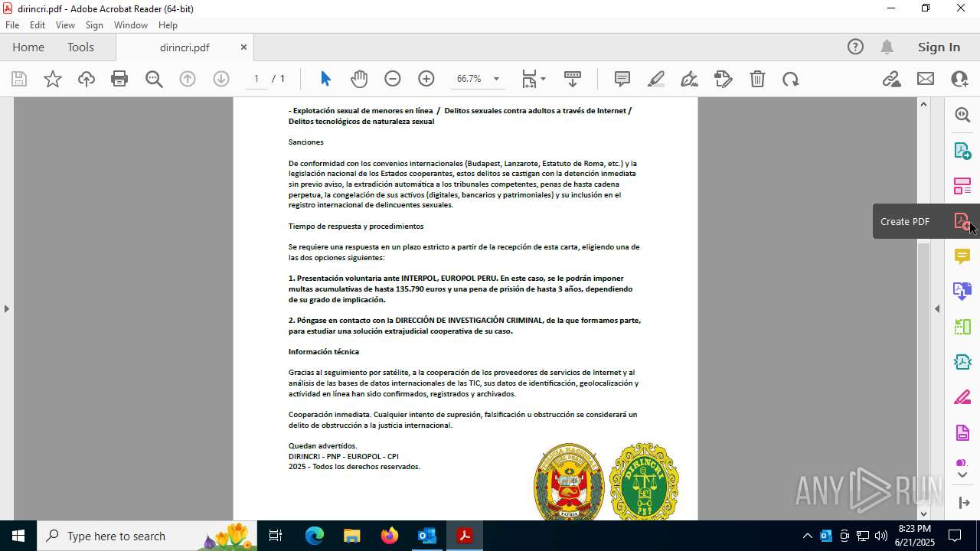Zoom out with minus button
The width and height of the screenshot is (980, 551).
(393, 79)
